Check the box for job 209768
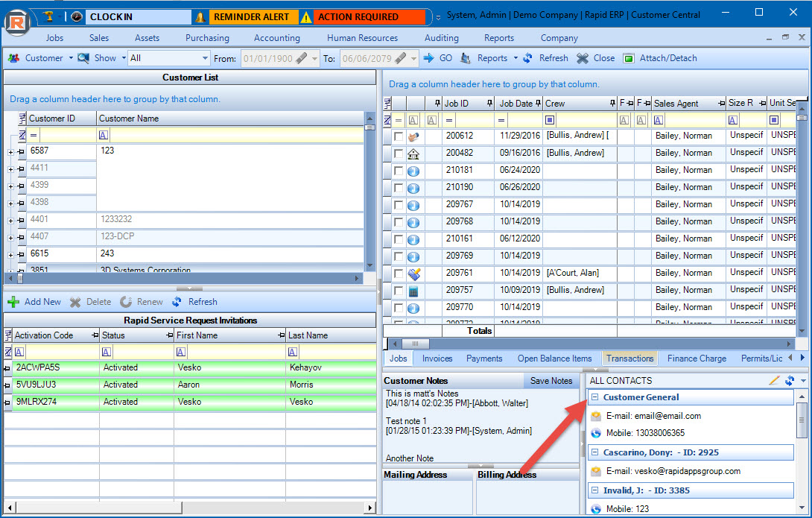This screenshot has height=518, width=812. tap(399, 221)
